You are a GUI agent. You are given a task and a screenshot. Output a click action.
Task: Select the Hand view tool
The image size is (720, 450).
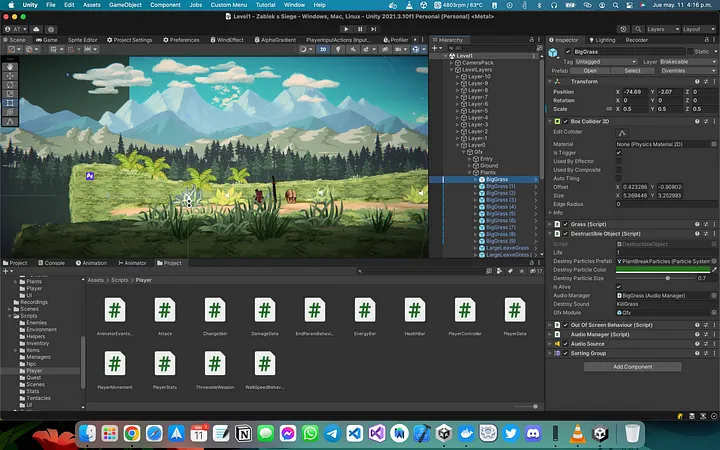tap(11, 67)
